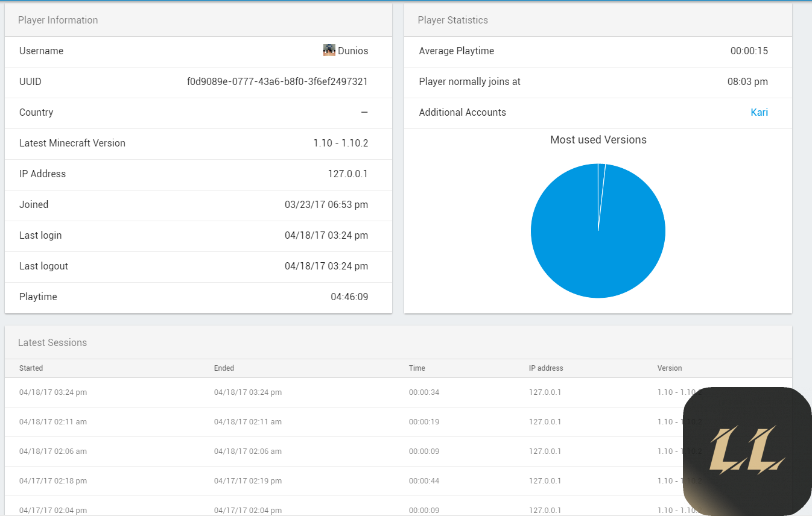Click the thin sliver slice of pie chart
The height and width of the screenshot is (516, 812).
(x=601, y=181)
